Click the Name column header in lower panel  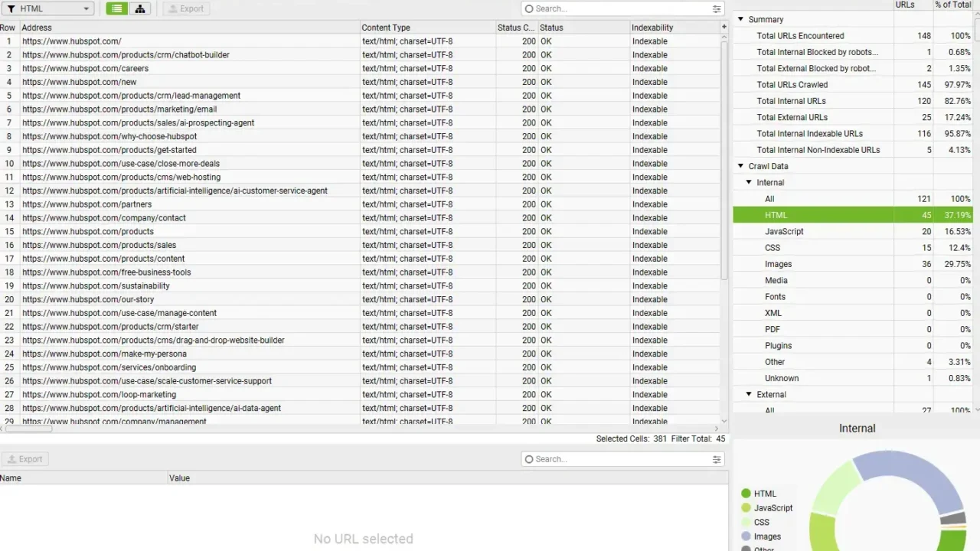click(83, 478)
